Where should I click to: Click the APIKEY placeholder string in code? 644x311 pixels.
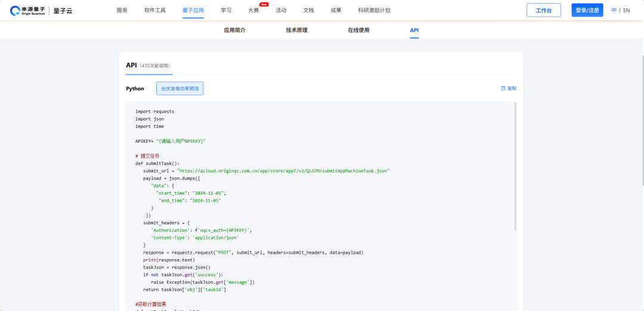point(181,141)
